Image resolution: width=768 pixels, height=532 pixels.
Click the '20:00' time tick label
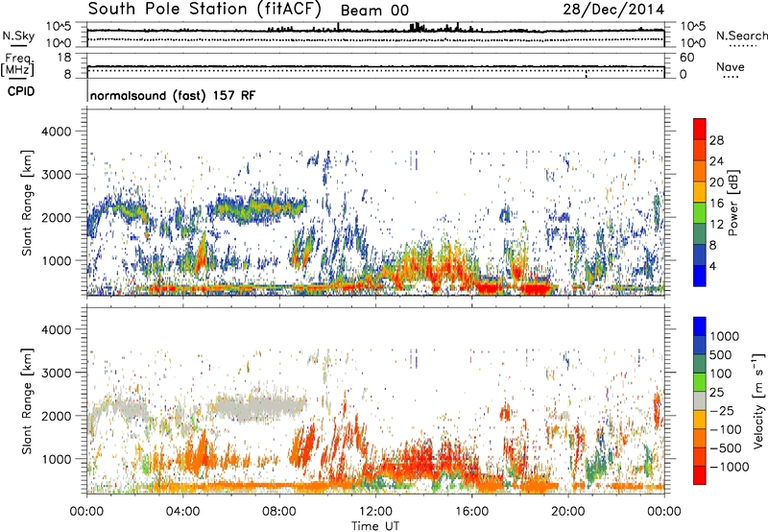coord(567,512)
